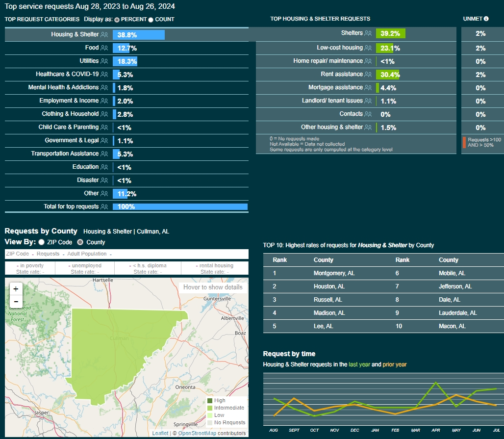Click the people icon beside Total for top requests
The image size is (504, 439).
click(x=104, y=207)
